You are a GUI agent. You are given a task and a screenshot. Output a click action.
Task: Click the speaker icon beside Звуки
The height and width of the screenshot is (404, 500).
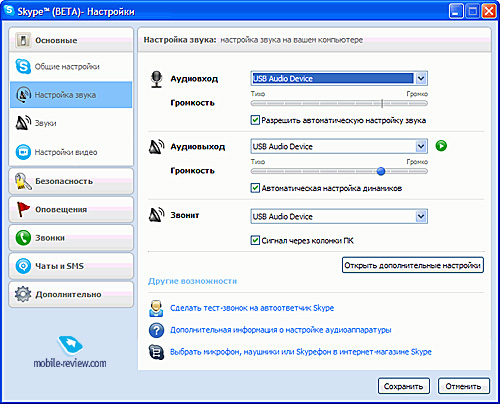click(23, 123)
